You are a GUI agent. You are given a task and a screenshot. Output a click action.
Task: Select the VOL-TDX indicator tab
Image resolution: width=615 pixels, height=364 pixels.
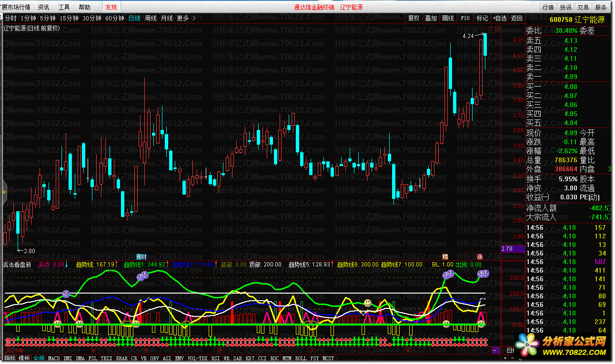[x=197, y=358]
